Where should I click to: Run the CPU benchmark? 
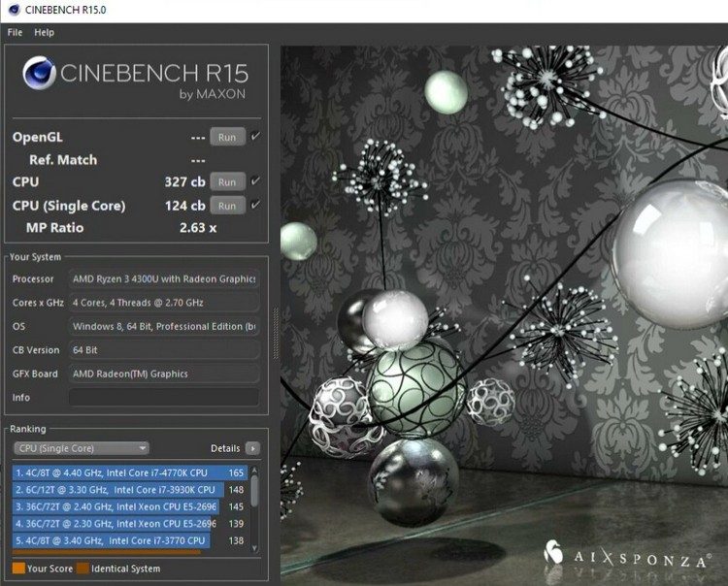(x=227, y=181)
